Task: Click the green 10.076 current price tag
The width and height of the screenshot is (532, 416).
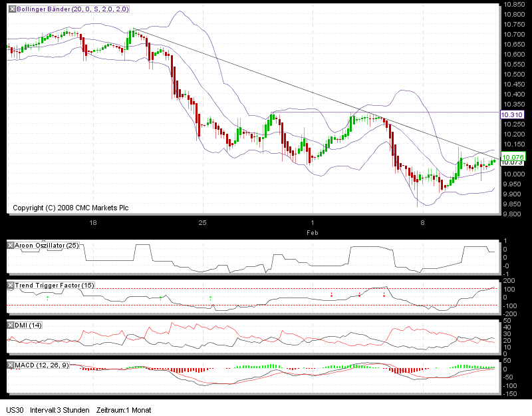Action: click(513, 157)
